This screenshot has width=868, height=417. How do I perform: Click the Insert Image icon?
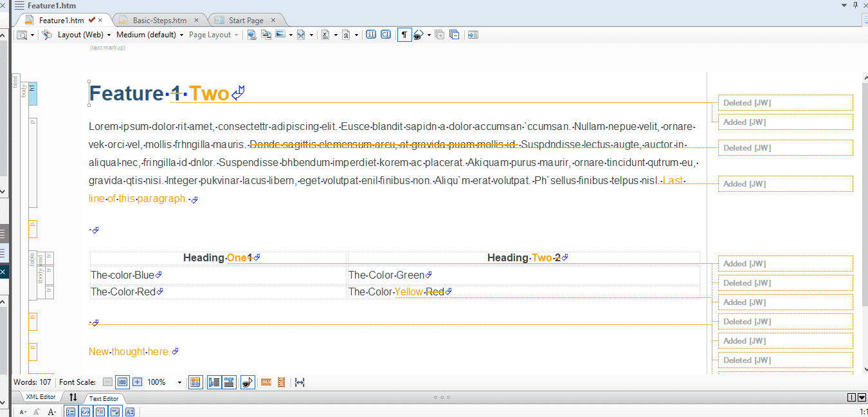280,35
